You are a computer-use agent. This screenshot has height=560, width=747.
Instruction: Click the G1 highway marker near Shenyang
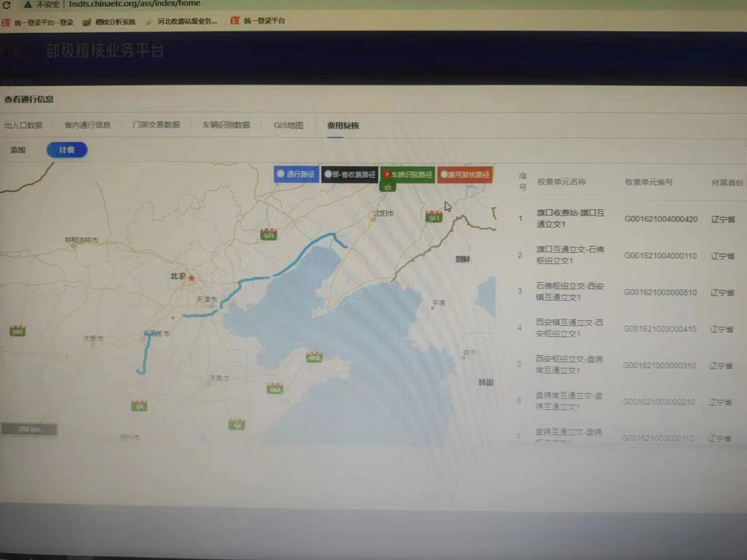pyautogui.click(x=388, y=187)
